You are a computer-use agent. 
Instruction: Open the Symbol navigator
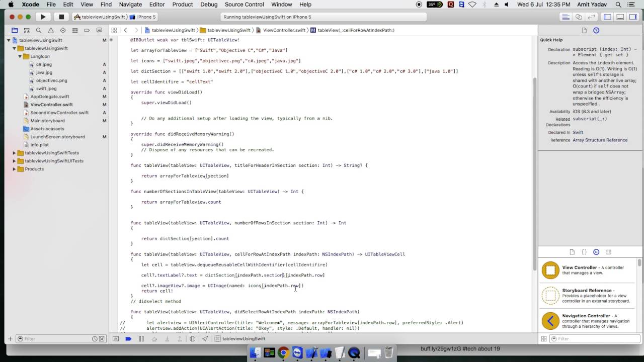click(x=27, y=30)
